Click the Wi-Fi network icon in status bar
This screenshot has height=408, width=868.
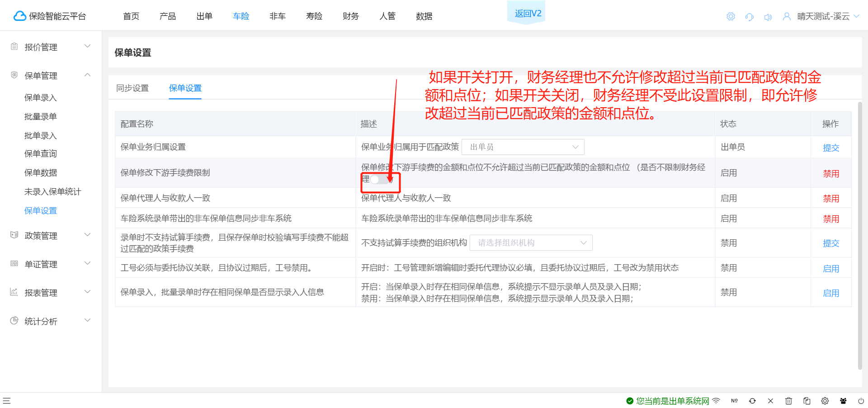pyautogui.click(x=716, y=401)
